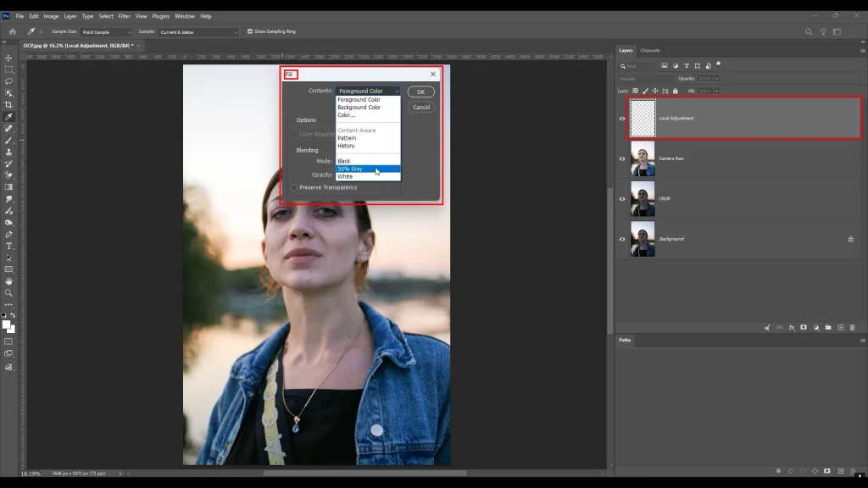Hide the Background layer
Viewport: 868px width, 488px height.
[x=622, y=239]
